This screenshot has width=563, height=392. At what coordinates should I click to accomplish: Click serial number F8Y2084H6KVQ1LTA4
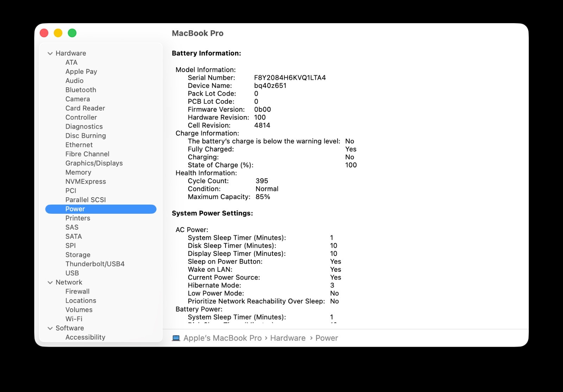pyautogui.click(x=290, y=77)
